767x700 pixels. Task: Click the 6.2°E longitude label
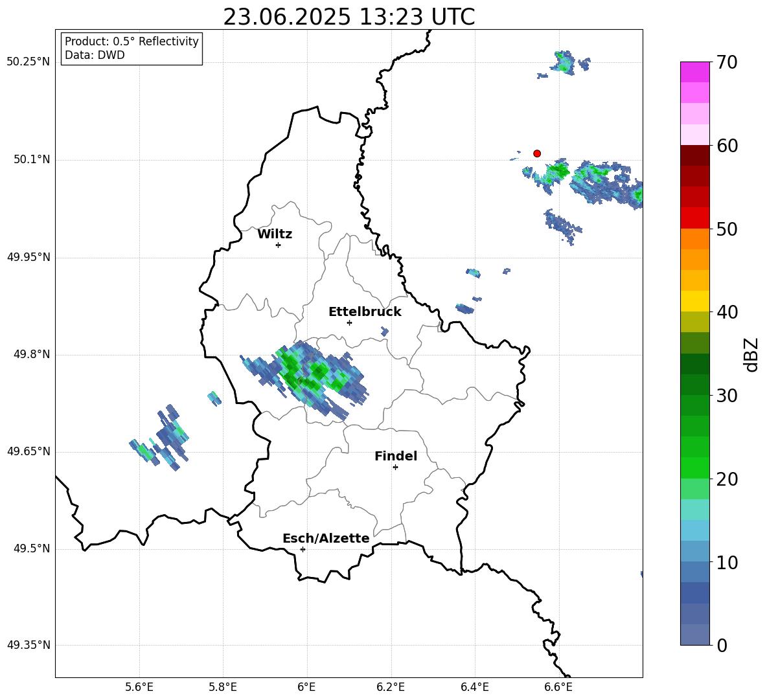tap(391, 687)
